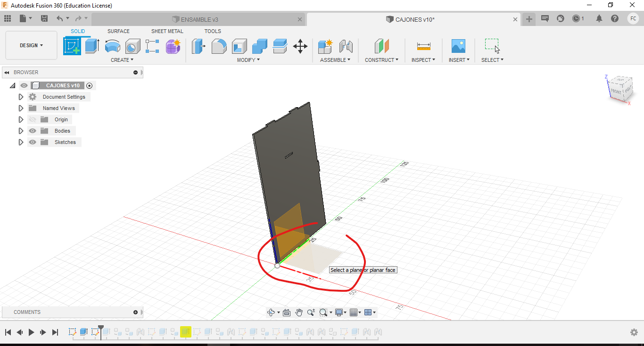Image resolution: width=644 pixels, height=346 pixels.
Task: Play the timeline
Action: coord(32,332)
